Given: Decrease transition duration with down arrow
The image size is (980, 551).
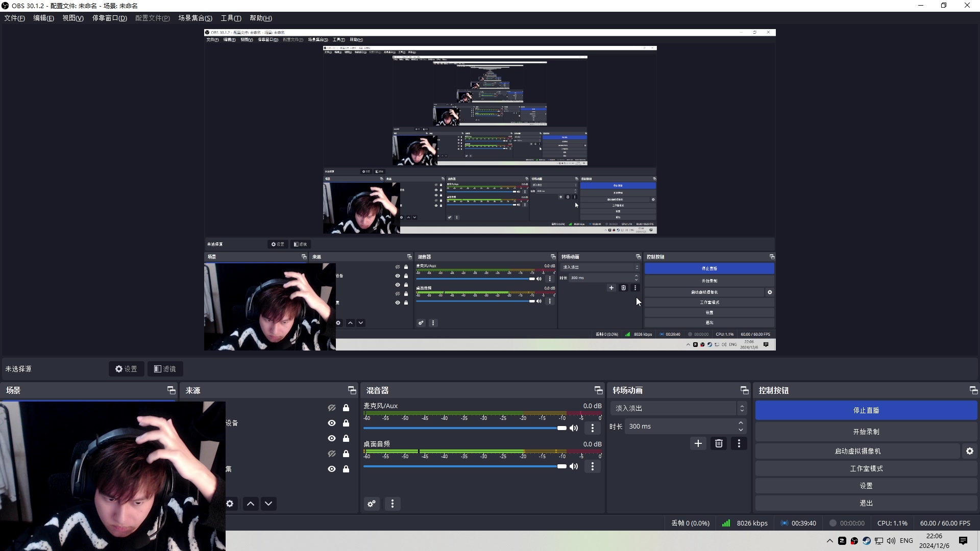Looking at the screenshot, I should coord(741,430).
